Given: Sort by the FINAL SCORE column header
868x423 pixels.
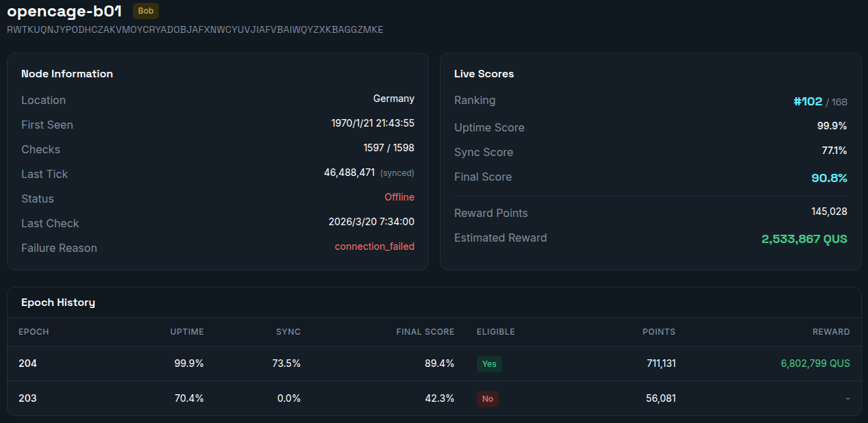Looking at the screenshot, I should coord(425,332).
